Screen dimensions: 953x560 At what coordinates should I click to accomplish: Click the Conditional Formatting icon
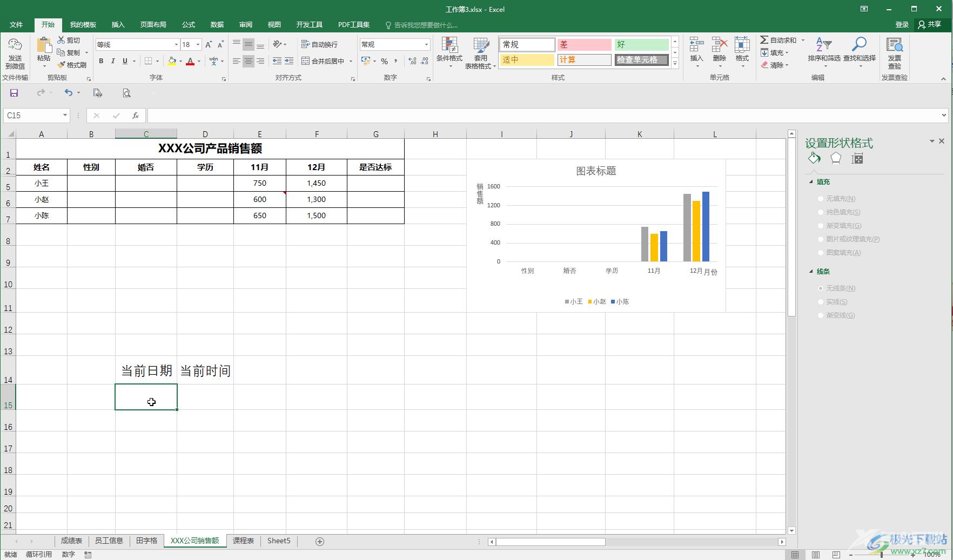tap(449, 45)
